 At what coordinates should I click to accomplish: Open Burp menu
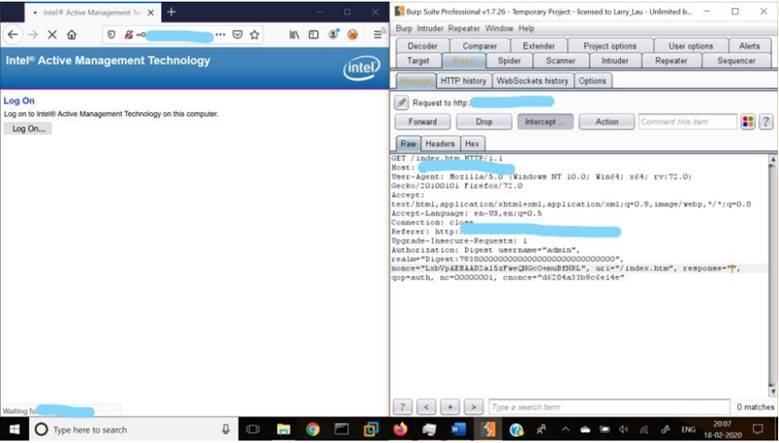click(x=403, y=28)
